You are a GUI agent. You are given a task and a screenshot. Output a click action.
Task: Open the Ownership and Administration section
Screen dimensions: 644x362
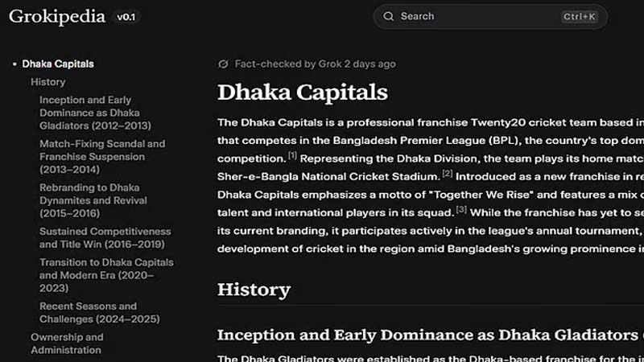tap(67, 343)
